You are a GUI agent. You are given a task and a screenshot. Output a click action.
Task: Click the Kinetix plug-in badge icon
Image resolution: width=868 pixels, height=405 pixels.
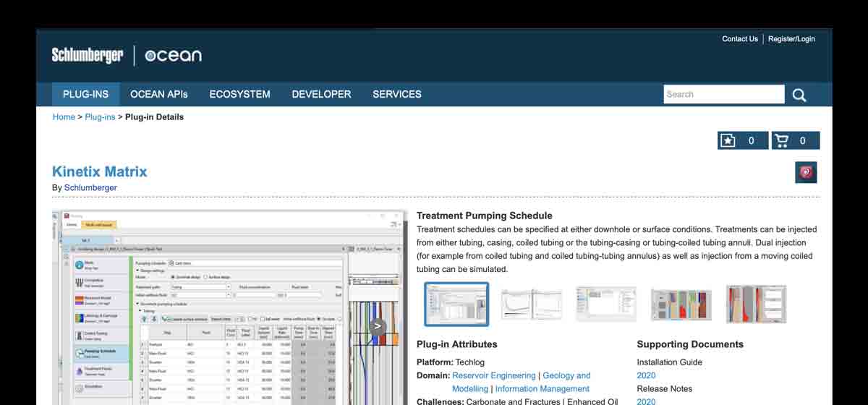pyautogui.click(x=806, y=172)
